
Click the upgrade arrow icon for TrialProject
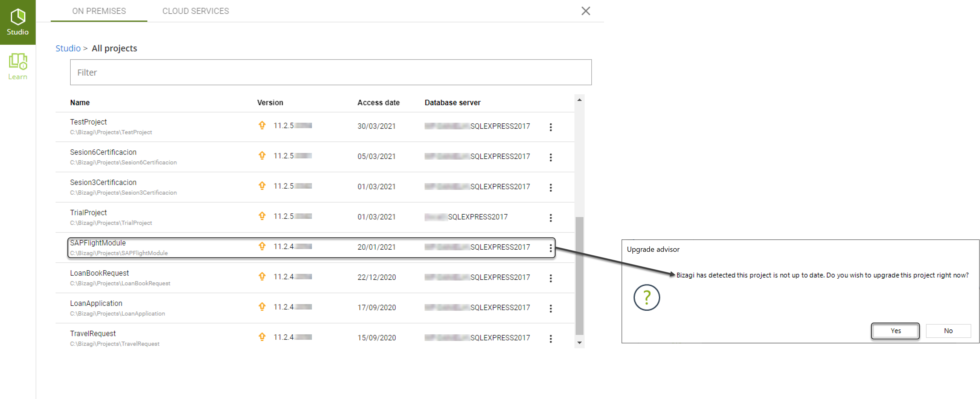coord(262,216)
